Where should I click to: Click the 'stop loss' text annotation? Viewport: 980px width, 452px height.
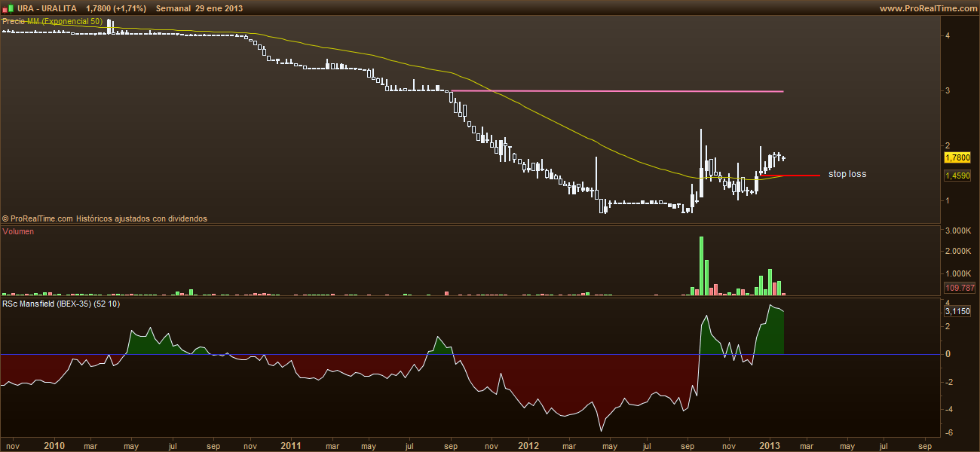(847, 174)
